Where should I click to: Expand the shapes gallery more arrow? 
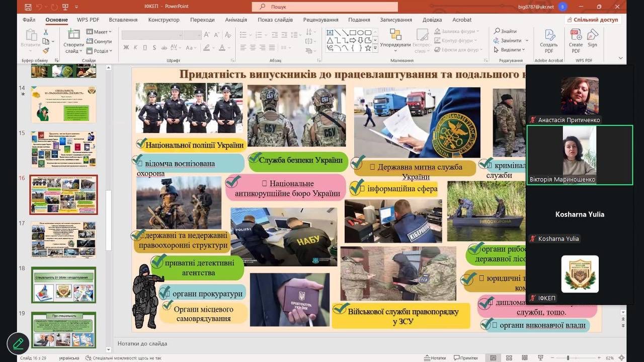[x=375, y=48]
